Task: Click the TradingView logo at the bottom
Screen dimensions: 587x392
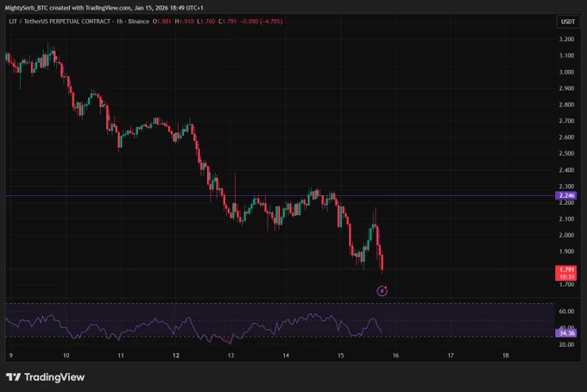Action: pos(45,377)
